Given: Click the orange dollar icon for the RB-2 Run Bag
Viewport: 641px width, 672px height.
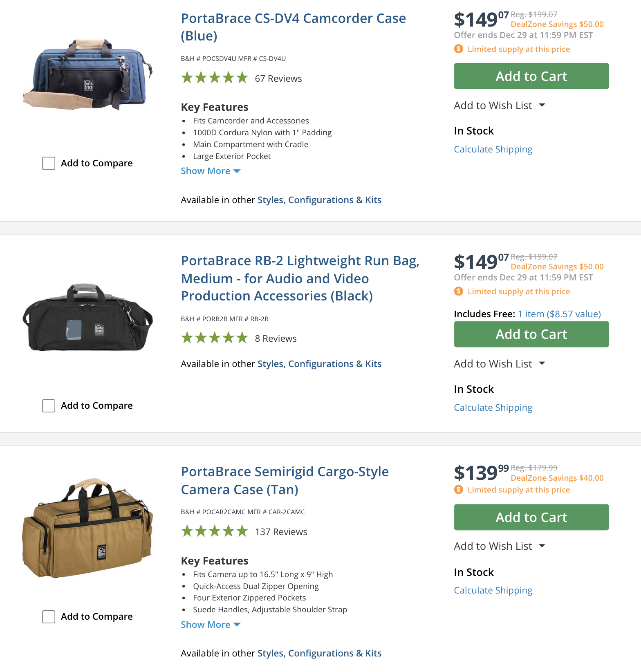Looking at the screenshot, I should 459,291.
